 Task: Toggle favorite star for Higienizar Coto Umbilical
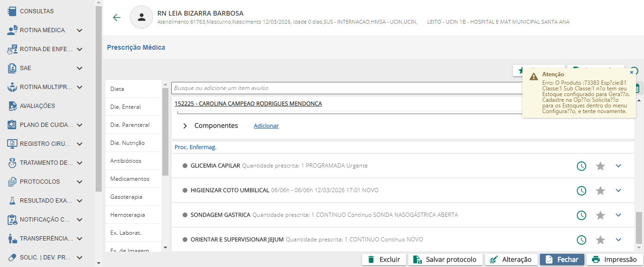pos(600,191)
